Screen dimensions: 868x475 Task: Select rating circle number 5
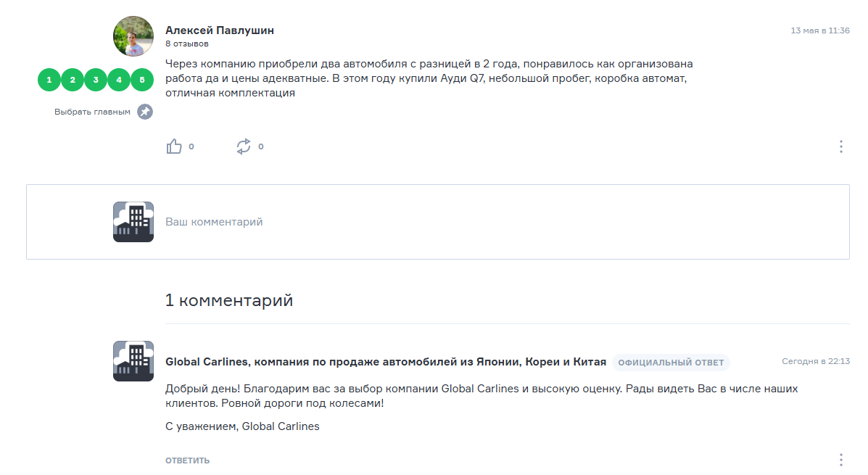(142, 80)
